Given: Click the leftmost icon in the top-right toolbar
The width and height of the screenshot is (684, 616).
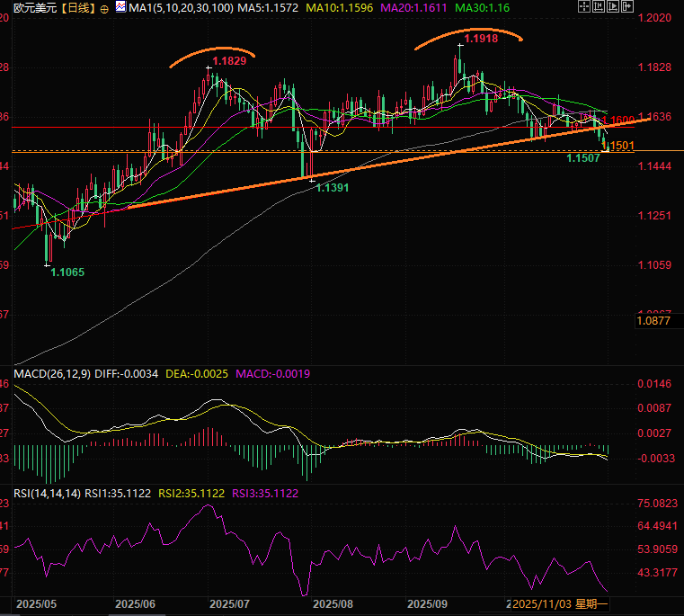Looking at the screenshot, I should (583, 7).
